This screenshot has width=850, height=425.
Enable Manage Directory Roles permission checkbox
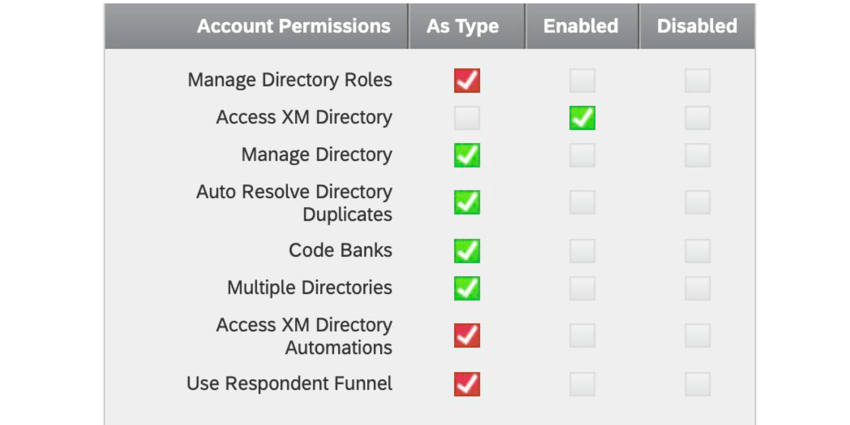(x=582, y=80)
